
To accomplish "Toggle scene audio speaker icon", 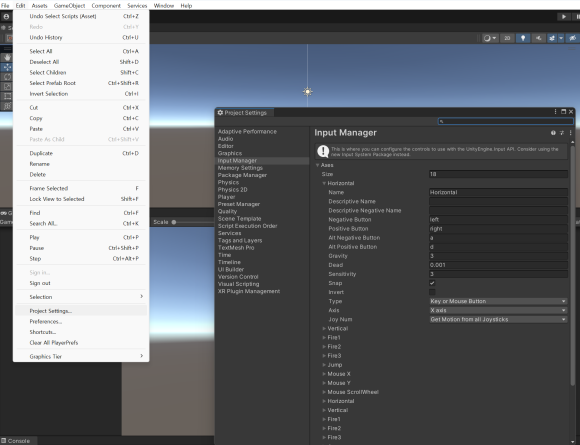I will pyautogui.click(x=538, y=38).
